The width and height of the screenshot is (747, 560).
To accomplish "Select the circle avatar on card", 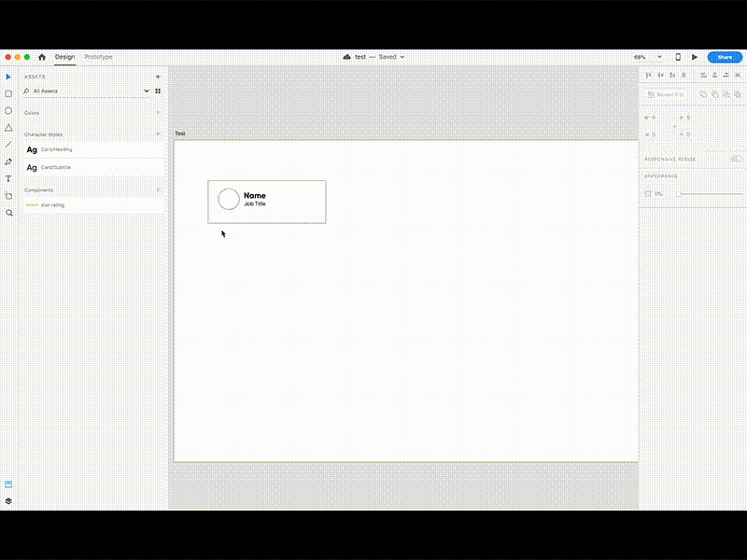I will point(229,199).
